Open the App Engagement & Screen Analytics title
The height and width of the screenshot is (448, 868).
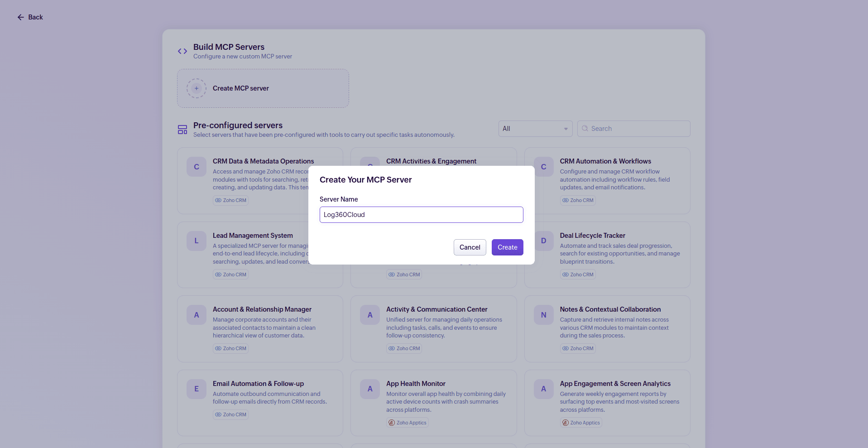[615, 384]
